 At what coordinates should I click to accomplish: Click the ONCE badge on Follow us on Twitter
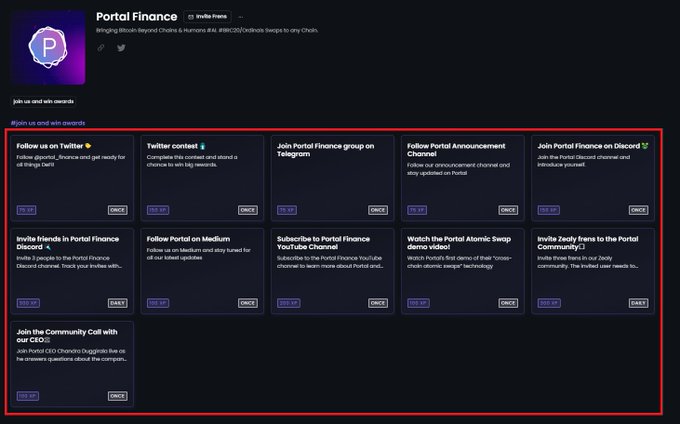click(x=118, y=210)
